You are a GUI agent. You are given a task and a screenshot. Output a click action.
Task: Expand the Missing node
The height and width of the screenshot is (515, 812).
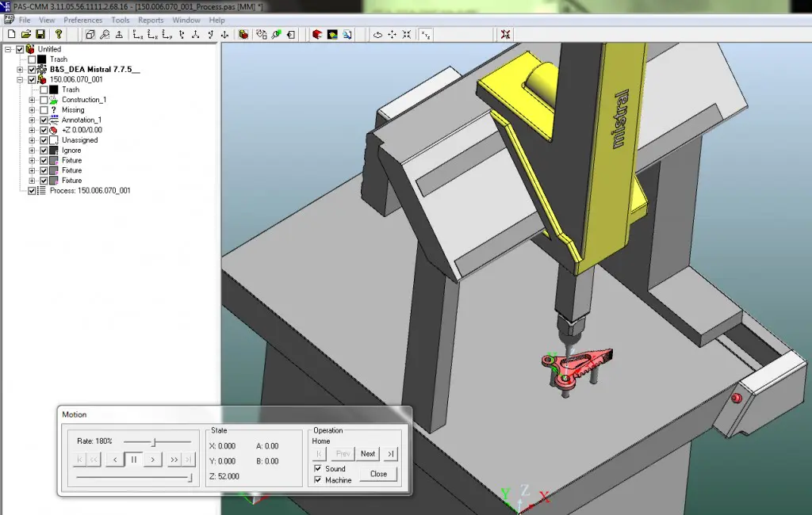coord(32,109)
